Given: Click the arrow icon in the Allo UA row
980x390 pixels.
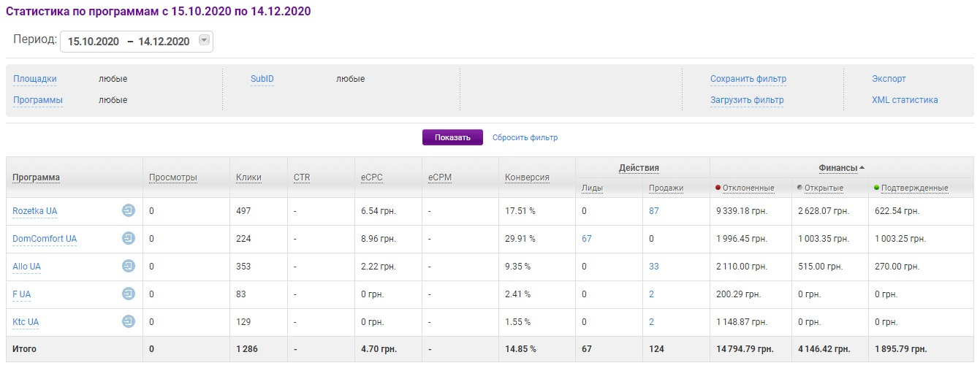Looking at the screenshot, I should coord(129,267).
